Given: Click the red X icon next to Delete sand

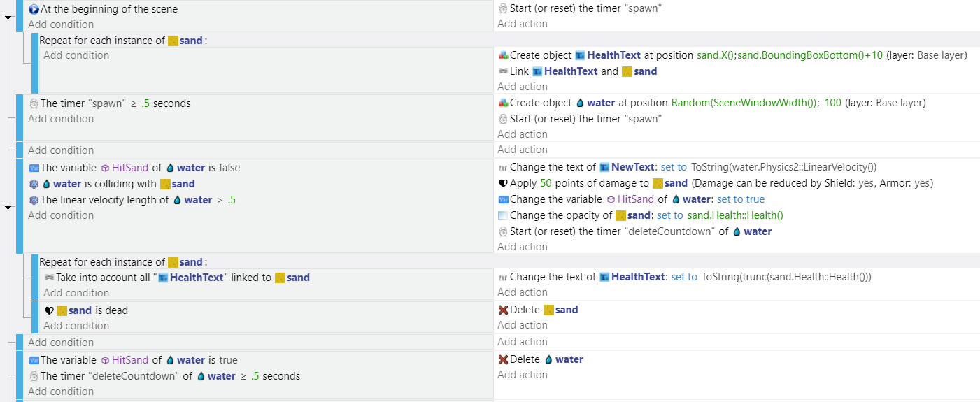Looking at the screenshot, I should pos(503,310).
